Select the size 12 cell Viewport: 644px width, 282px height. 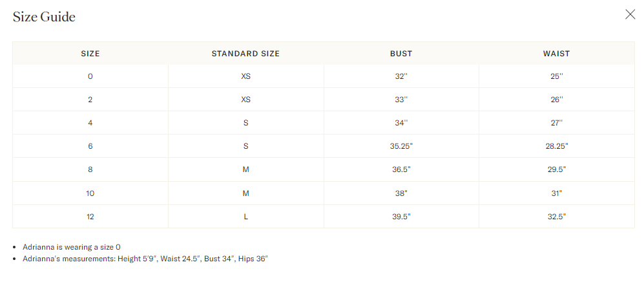tap(90, 216)
